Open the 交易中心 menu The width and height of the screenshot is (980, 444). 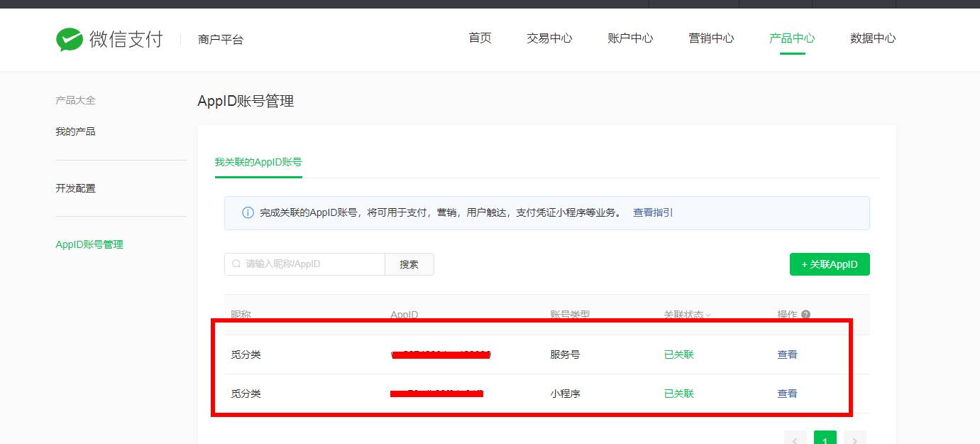(x=549, y=38)
